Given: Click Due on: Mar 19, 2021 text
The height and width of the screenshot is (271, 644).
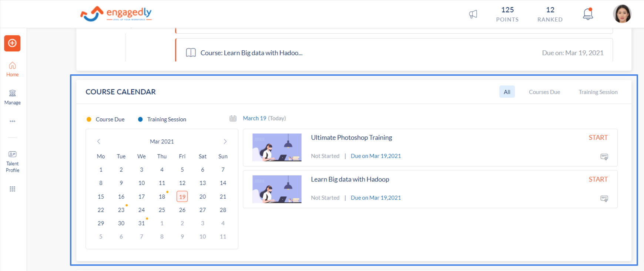Looking at the screenshot, I should (x=573, y=53).
